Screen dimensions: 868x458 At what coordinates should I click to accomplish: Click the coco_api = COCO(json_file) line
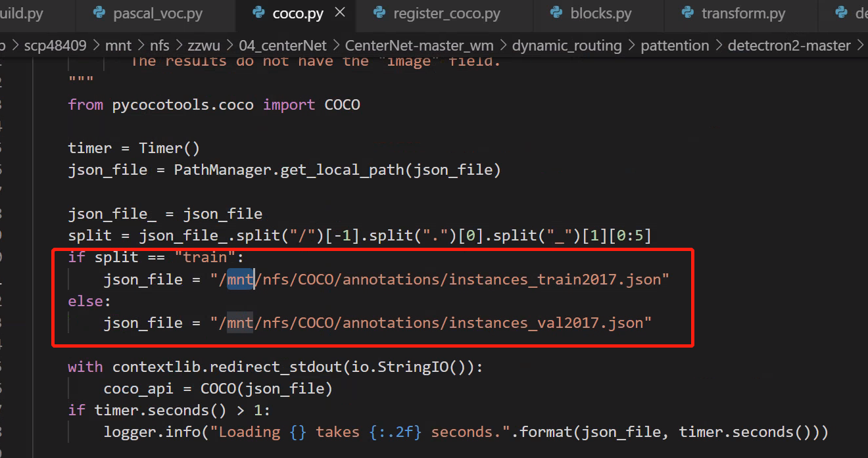tap(218, 388)
